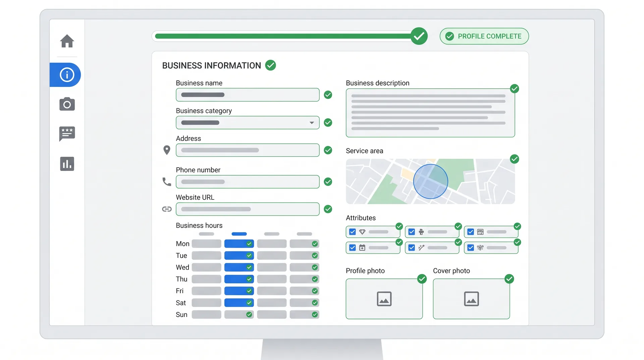Select Sunday's second hours cell with check
This screenshot has height=360, width=644.
[239, 315]
